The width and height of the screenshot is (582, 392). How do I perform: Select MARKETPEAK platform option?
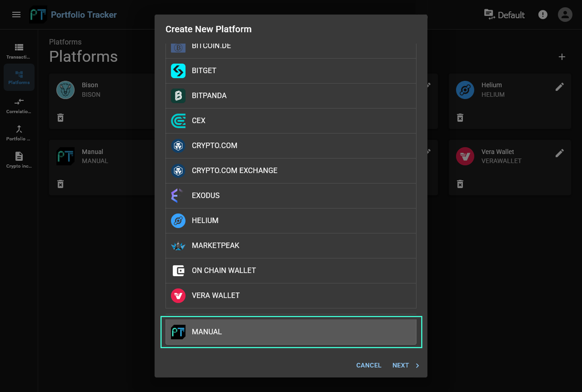click(291, 246)
